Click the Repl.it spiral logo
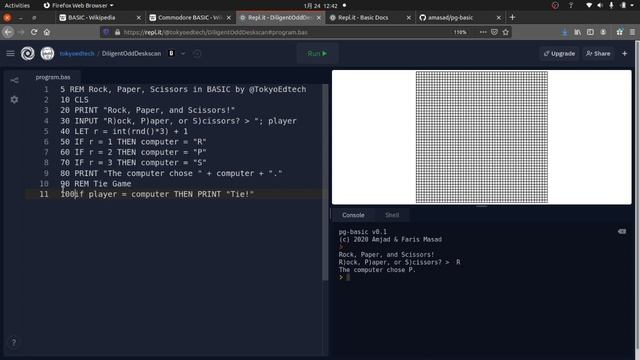Image resolution: width=640 pixels, height=360 pixels. click(x=28, y=53)
